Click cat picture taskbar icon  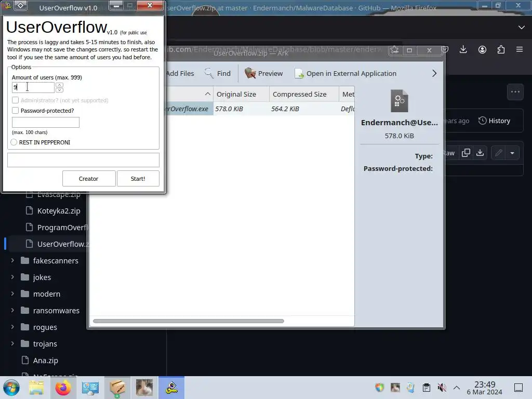[144, 388]
